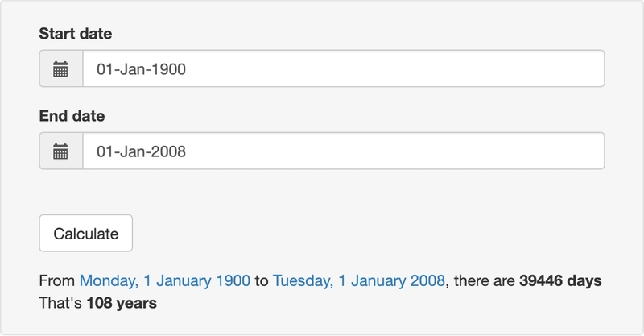Screen dimensions: 644x336
Task: Open the Tuesday, 1 January 2008 link
Action: pos(359,281)
